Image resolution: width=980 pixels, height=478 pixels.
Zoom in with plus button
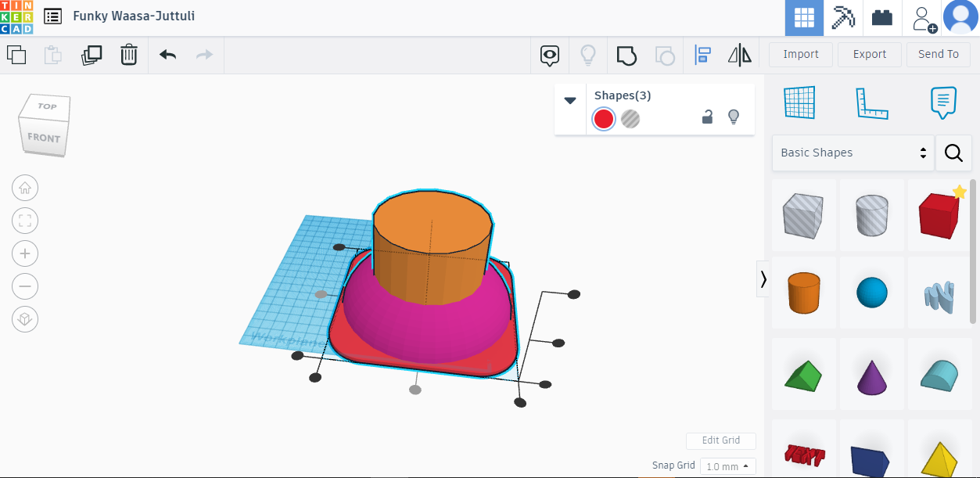coord(25,253)
